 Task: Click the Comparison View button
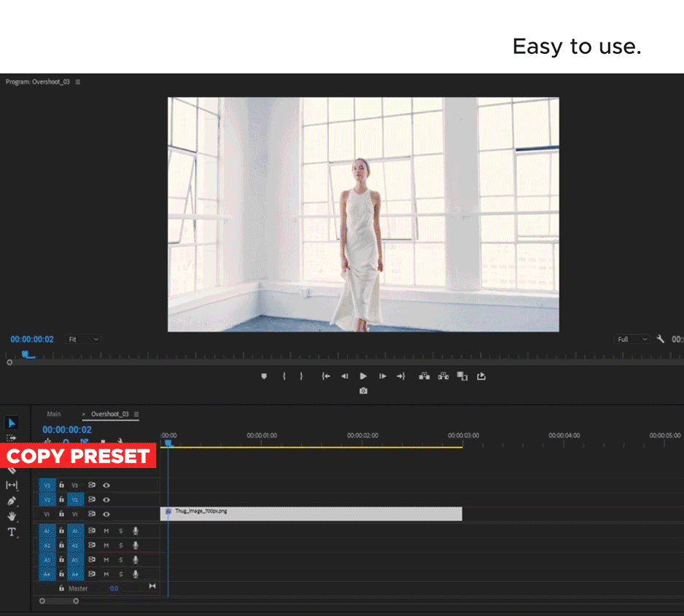pos(462,376)
